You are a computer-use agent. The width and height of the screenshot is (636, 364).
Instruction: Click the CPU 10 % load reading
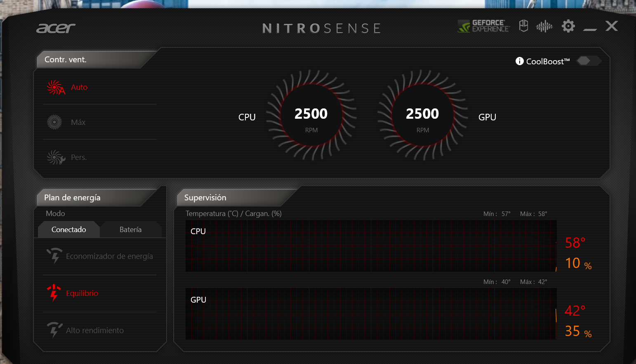(578, 263)
